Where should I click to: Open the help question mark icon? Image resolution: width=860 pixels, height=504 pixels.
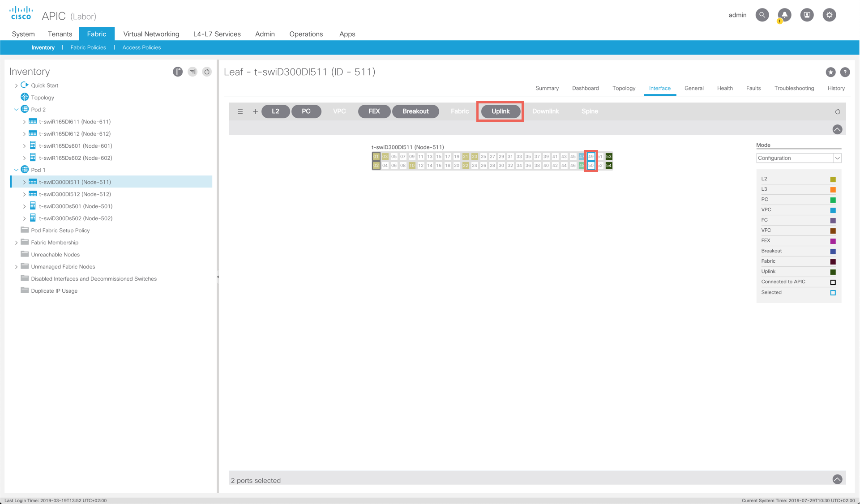tap(845, 72)
